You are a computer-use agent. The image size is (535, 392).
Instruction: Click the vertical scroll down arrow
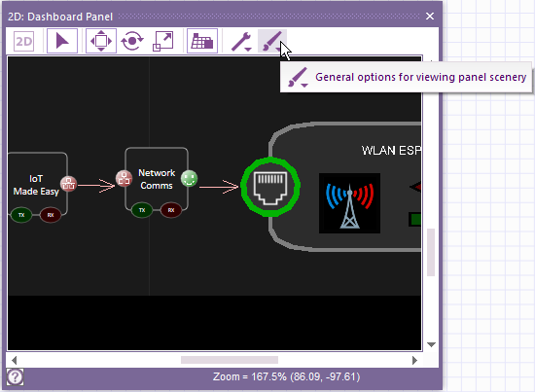pos(431,344)
